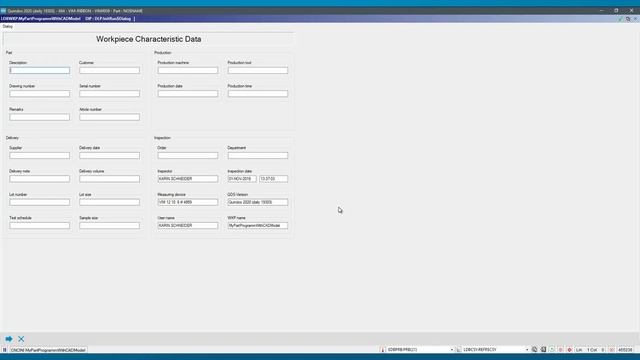This screenshot has width=640, height=360.
Task: Open the Dialog menu
Action: [x=7, y=27]
